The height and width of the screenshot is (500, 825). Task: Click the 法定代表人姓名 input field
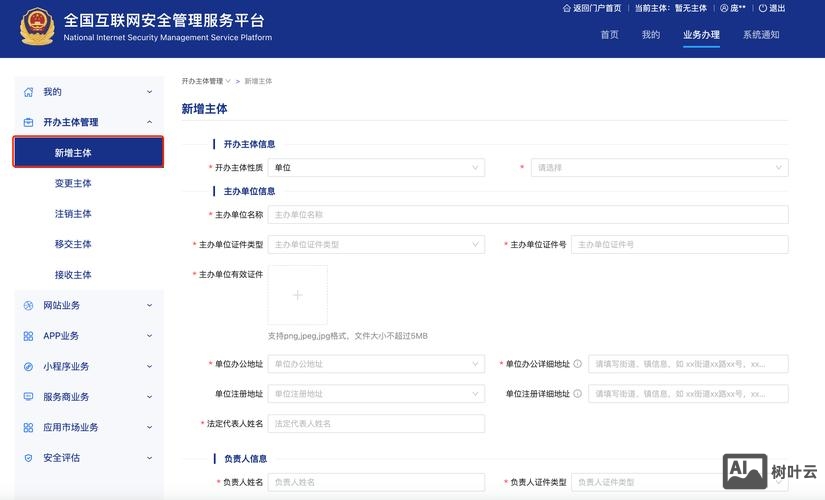pos(376,424)
